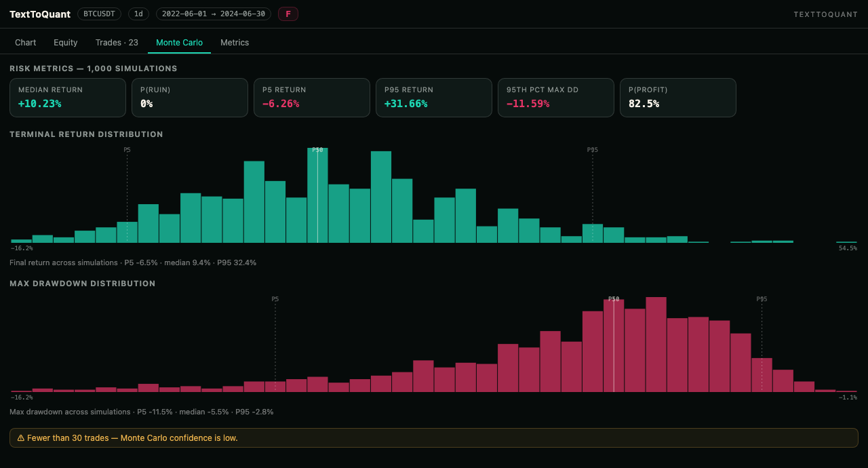The image size is (868, 468).
Task: Click the final return summary caption
Action: [x=133, y=262]
